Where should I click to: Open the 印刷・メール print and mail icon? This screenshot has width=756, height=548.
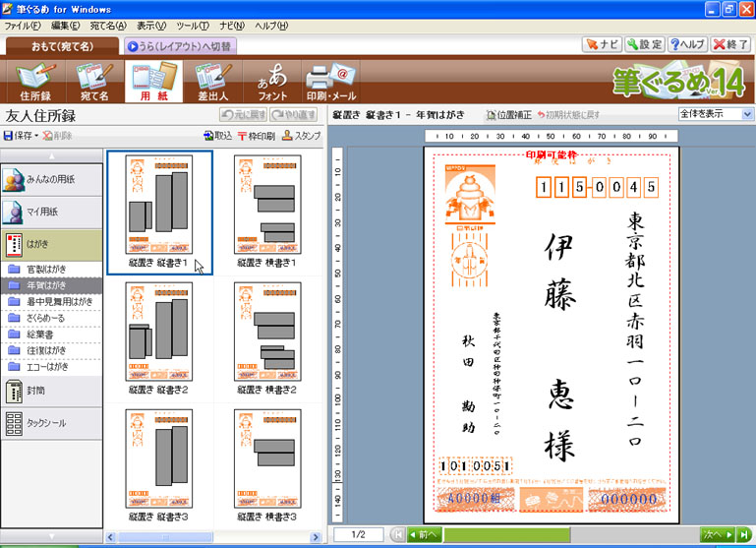click(x=329, y=83)
